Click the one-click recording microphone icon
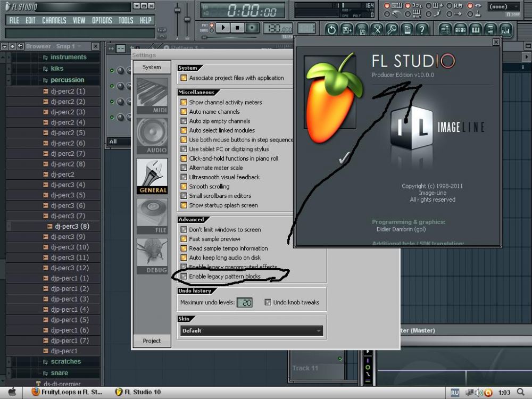The width and height of the screenshot is (532, 399). [392, 30]
